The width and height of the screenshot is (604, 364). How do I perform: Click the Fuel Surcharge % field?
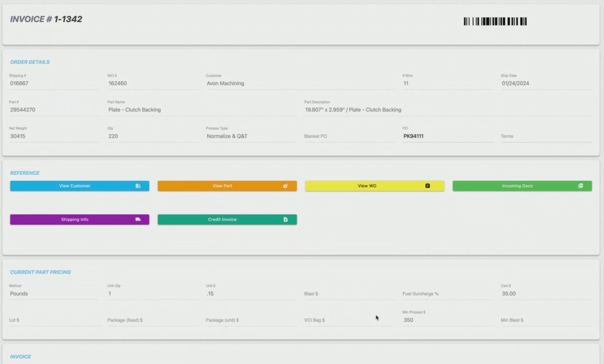click(448, 294)
